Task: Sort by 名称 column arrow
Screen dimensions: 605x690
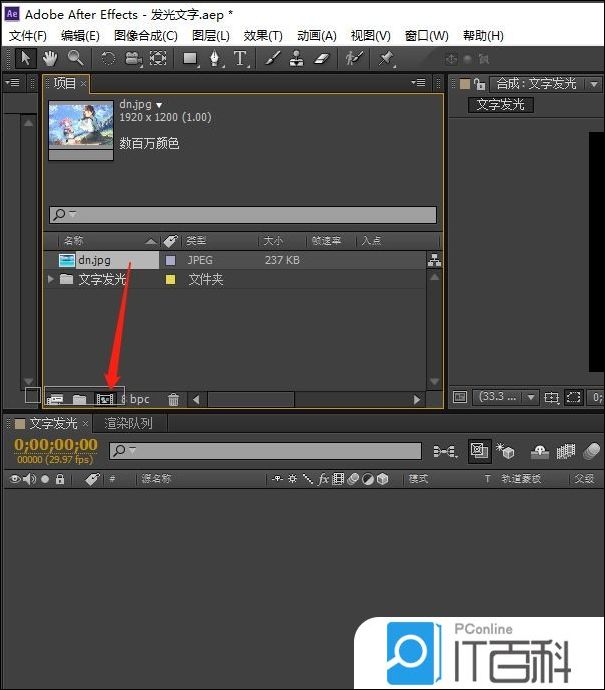Action: click(x=151, y=241)
